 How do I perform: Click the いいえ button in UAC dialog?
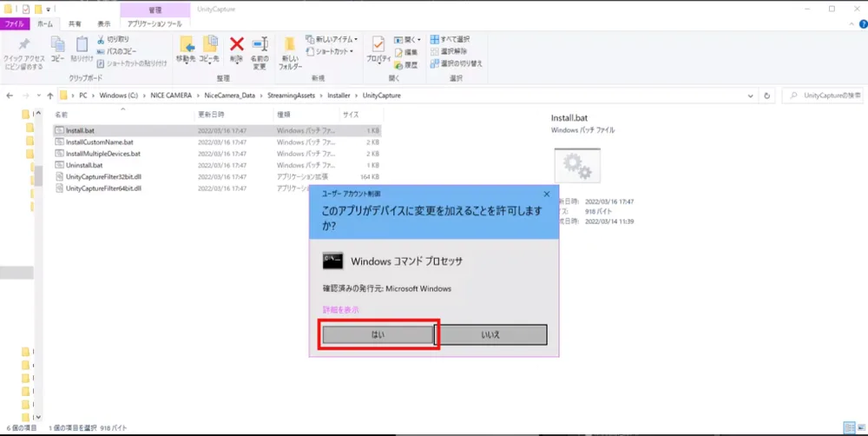pos(491,334)
